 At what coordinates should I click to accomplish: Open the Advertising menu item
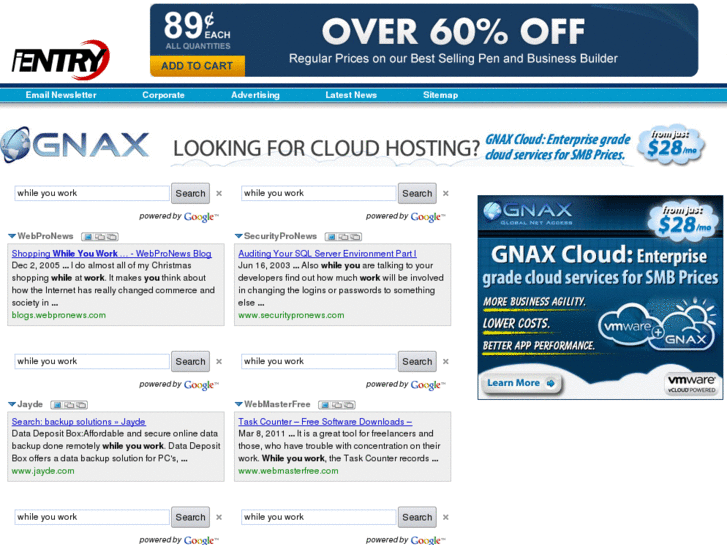coord(255,95)
